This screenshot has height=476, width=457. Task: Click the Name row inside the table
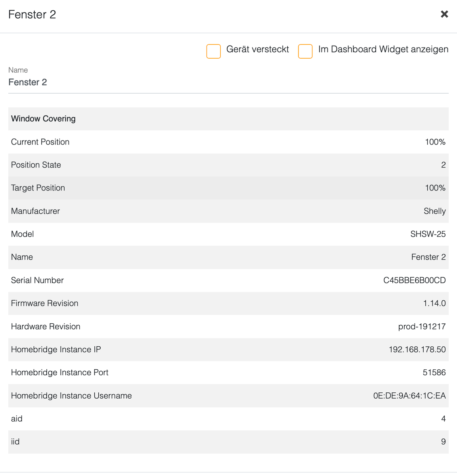[228, 257]
